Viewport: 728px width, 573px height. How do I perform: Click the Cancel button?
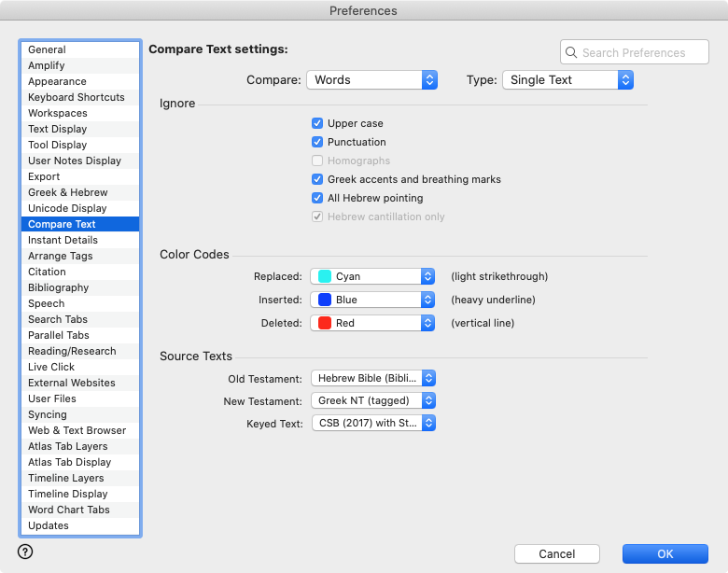click(x=556, y=553)
